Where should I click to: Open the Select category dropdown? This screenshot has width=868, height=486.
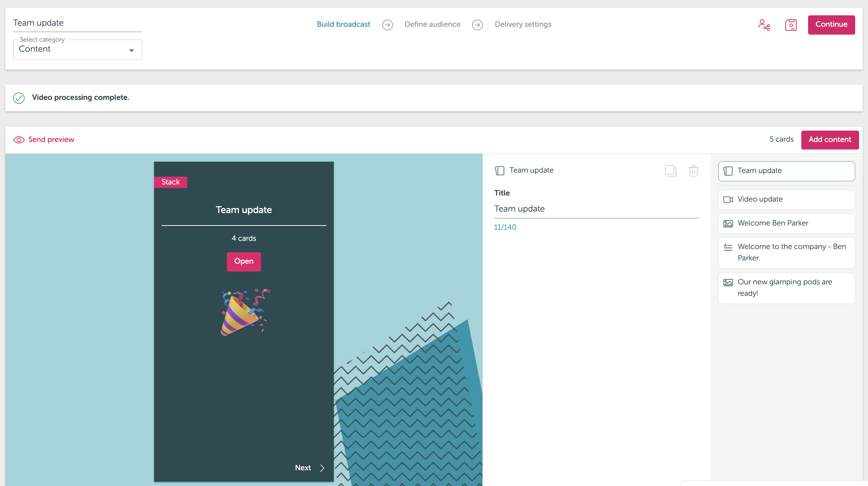(x=78, y=49)
